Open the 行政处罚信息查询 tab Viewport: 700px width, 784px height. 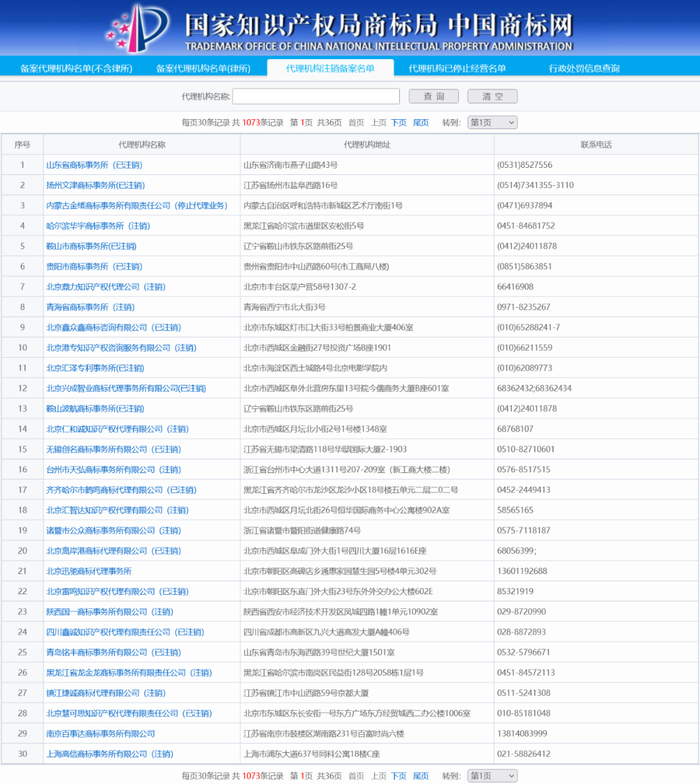click(x=584, y=68)
